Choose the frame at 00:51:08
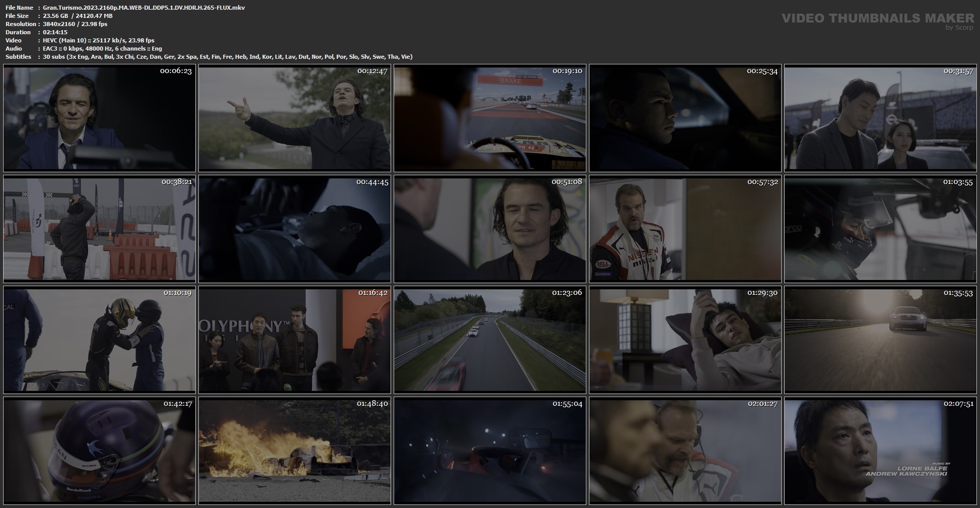The height and width of the screenshot is (508, 980). [x=490, y=229]
